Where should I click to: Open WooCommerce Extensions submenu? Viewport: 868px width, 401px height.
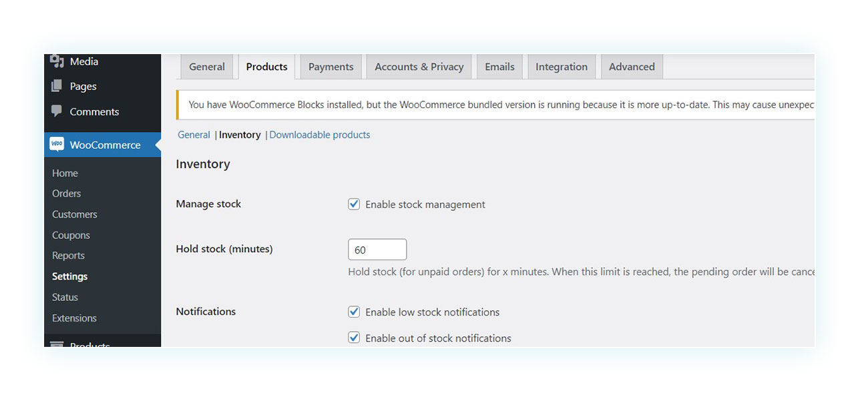(x=74, y=318)
